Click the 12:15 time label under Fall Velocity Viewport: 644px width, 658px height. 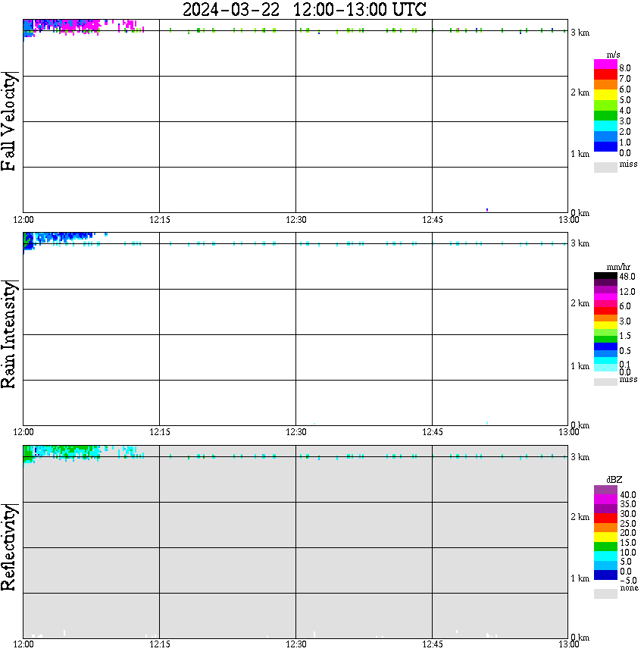click(x=159, y=220)
